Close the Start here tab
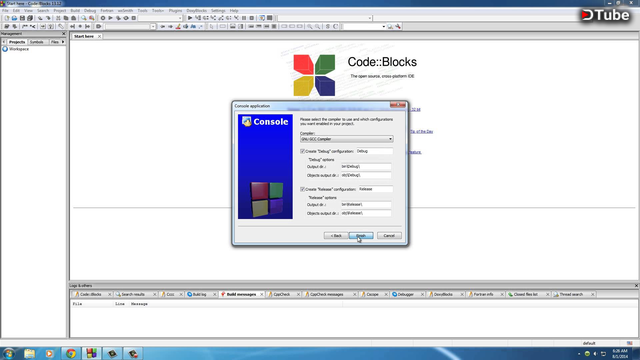The height and width of the screenshot is (360, 640). (x=99, y=36)
